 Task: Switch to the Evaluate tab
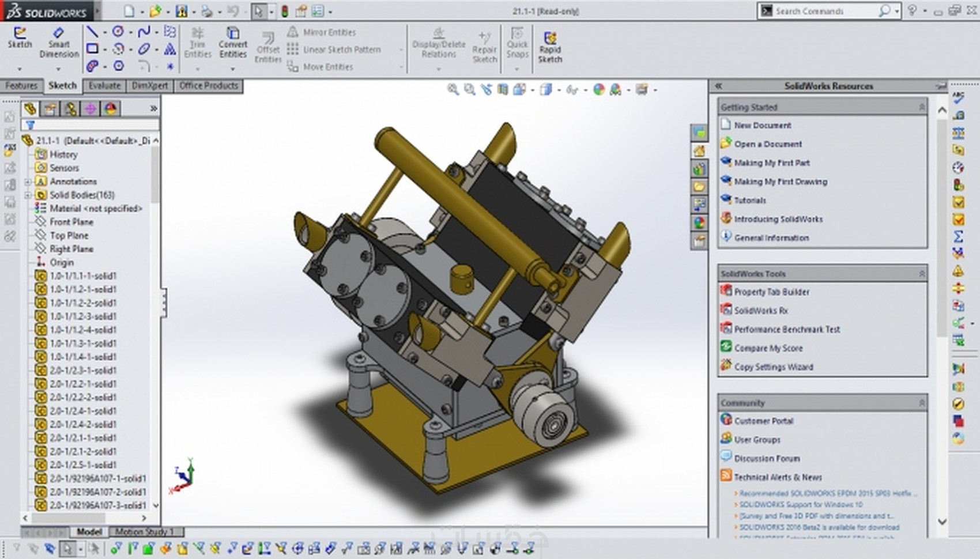pyautogui.click(x=104, y=85)
